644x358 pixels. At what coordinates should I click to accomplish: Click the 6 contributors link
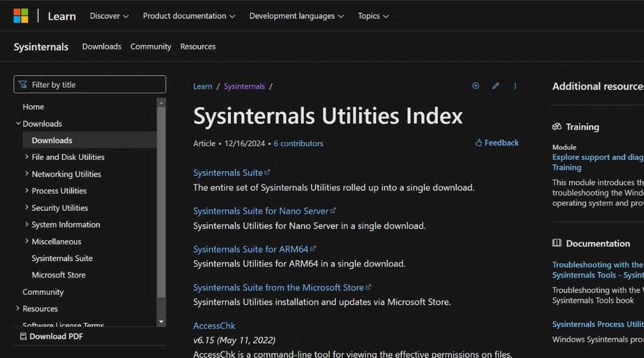298,143
